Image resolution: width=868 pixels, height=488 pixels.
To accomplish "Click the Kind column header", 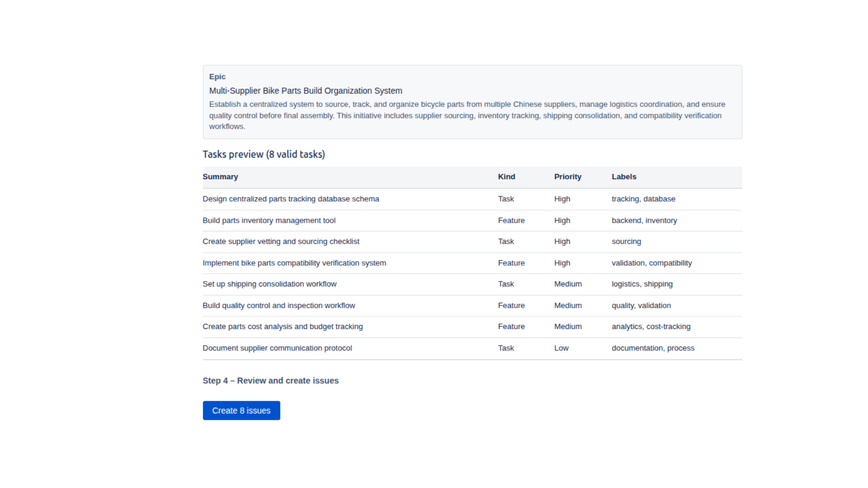I will (x=506, y=177).
